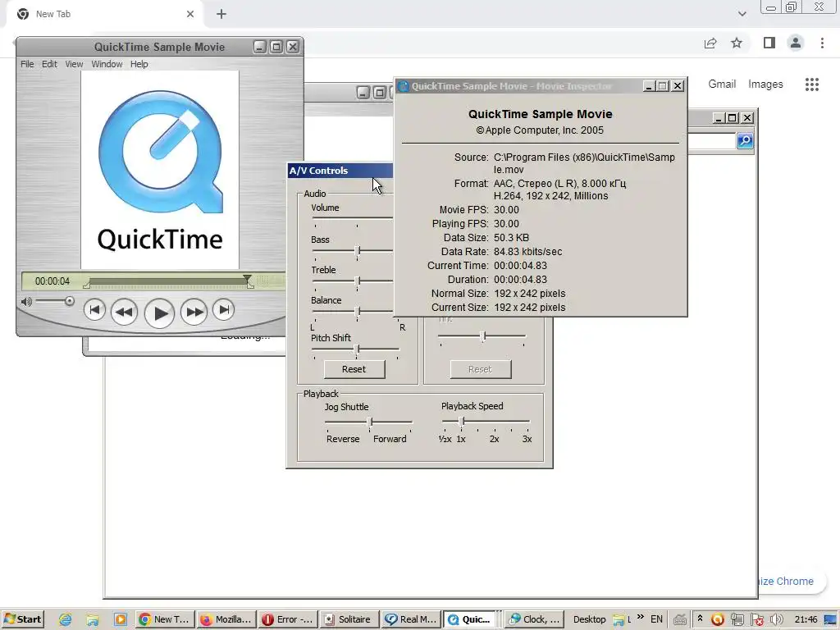Jump to movie start with skip-back button

point(94,309)
